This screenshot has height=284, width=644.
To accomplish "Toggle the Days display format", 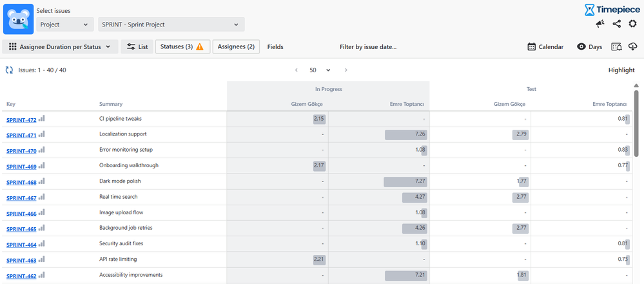I will (x=589, y=46).
